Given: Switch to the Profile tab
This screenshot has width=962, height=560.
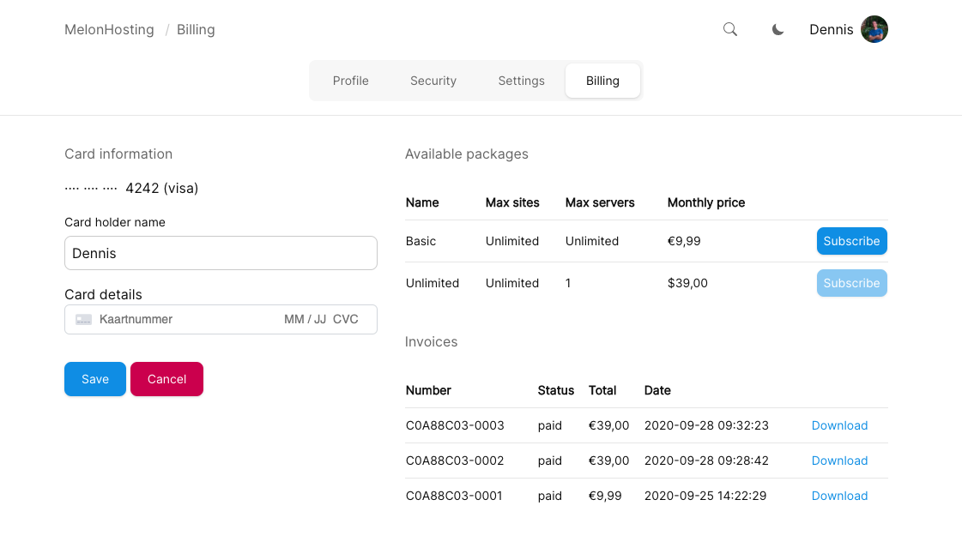Looking at the screenshot, I should coord(350,81).
